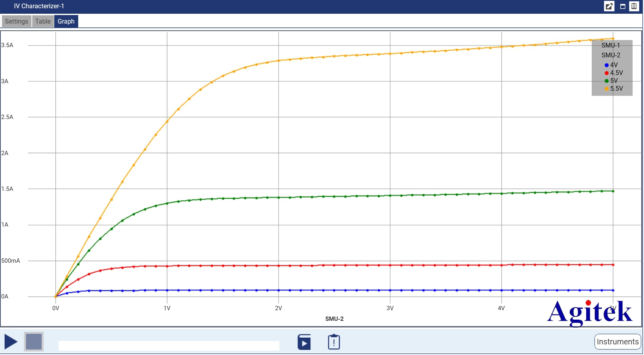This screenshot has height=355, width=644.
Task: Toggle the 4.5V trace in the legend
Action: click(x=614, y=73)
